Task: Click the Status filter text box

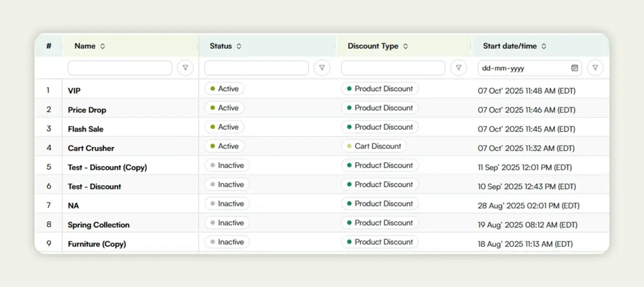Action: point(256,68)
